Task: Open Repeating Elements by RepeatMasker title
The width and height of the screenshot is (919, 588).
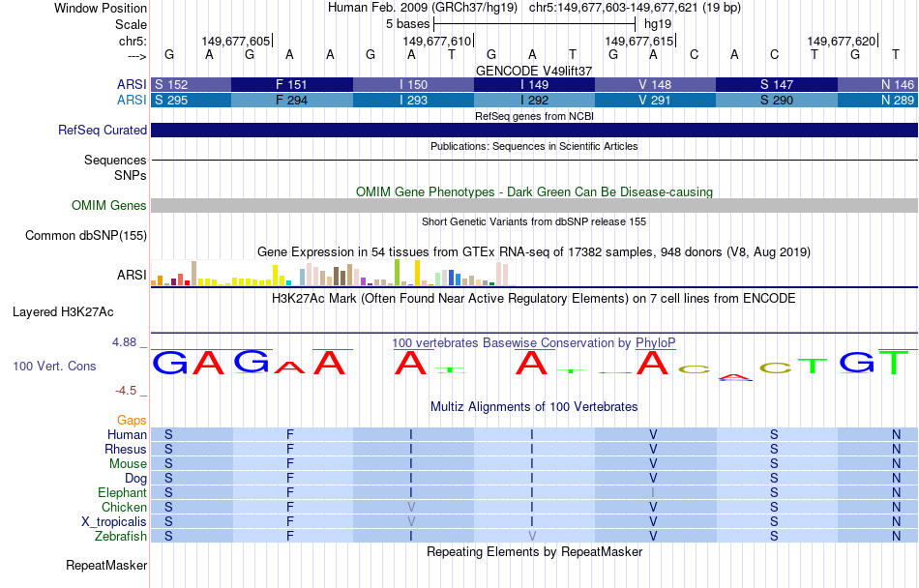Action: 534,551
